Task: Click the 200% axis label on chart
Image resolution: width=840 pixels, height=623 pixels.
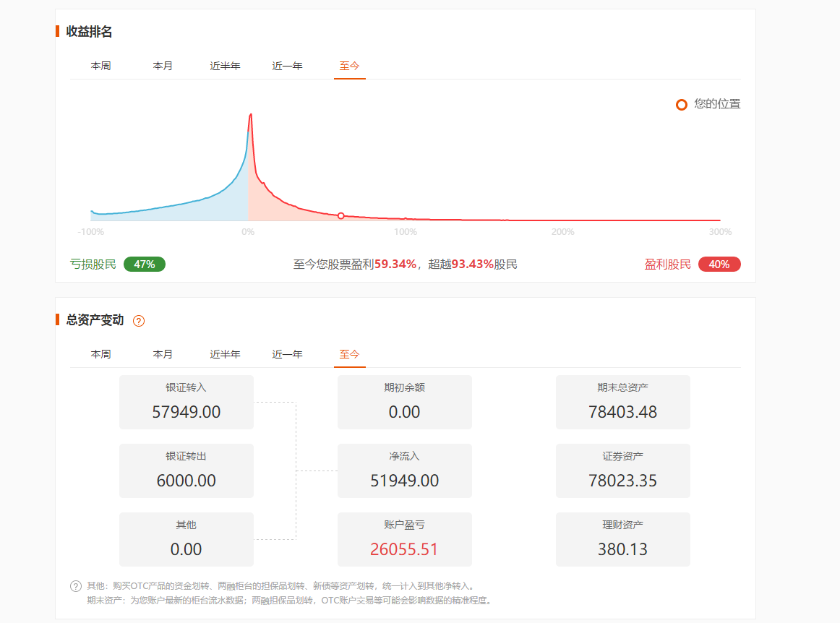Action: pyautogui.click(x=563, y=232)
